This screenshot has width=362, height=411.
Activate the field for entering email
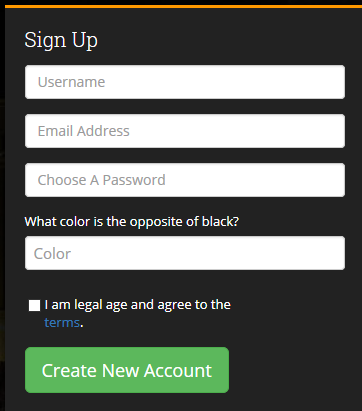point(185,131)
